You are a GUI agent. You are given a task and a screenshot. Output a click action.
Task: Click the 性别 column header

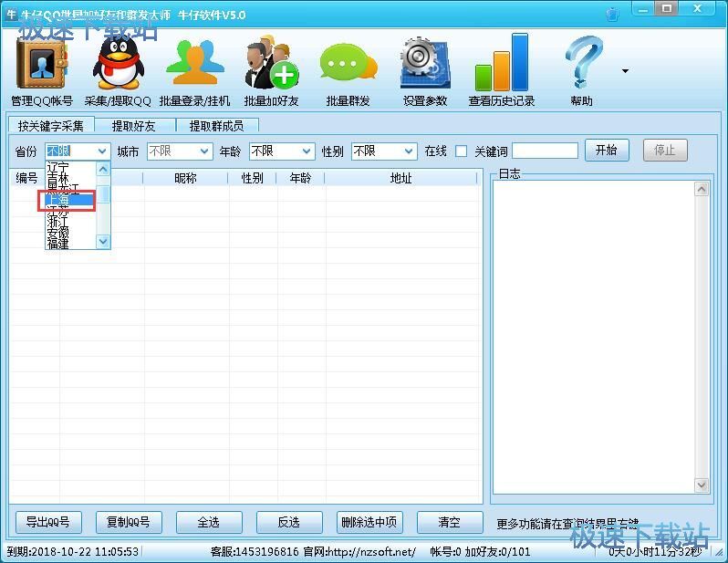click(x=252, y=178)
